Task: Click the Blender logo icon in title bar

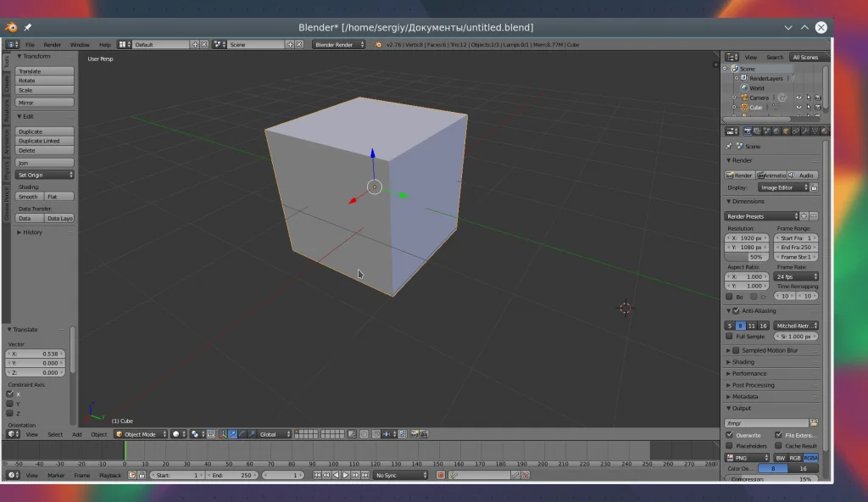Action: [x=13, y=27]
